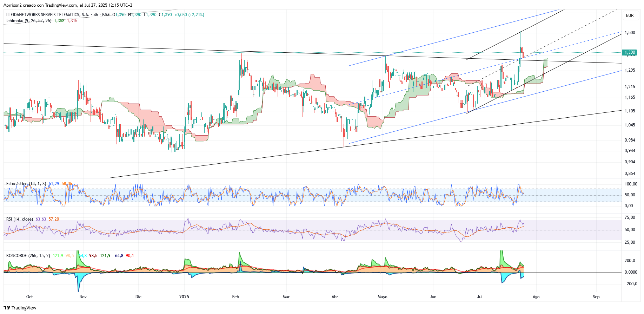The height and width of the screenshot is (314, 644).
Task: Click the -200,0 KONCORDE axis label
Action: click(630, 284)
